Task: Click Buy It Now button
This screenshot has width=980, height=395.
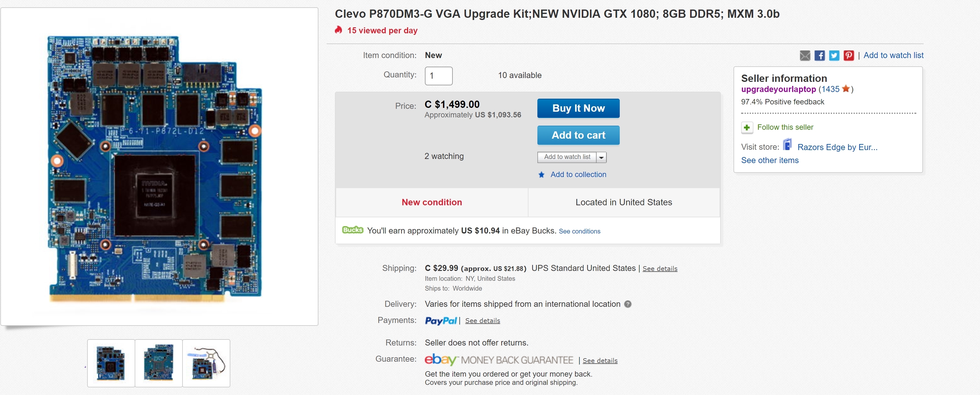Action: [578, 109]
